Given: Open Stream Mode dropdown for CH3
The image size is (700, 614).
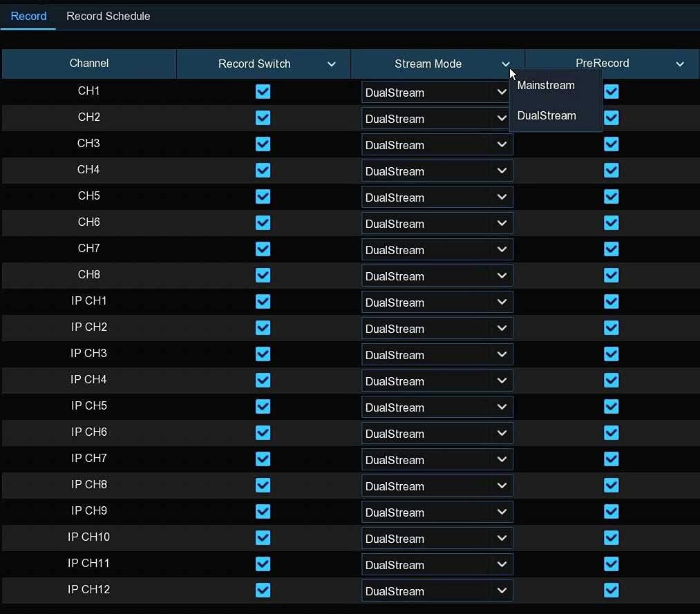Looking at the screenshot, I should [437, 144].
